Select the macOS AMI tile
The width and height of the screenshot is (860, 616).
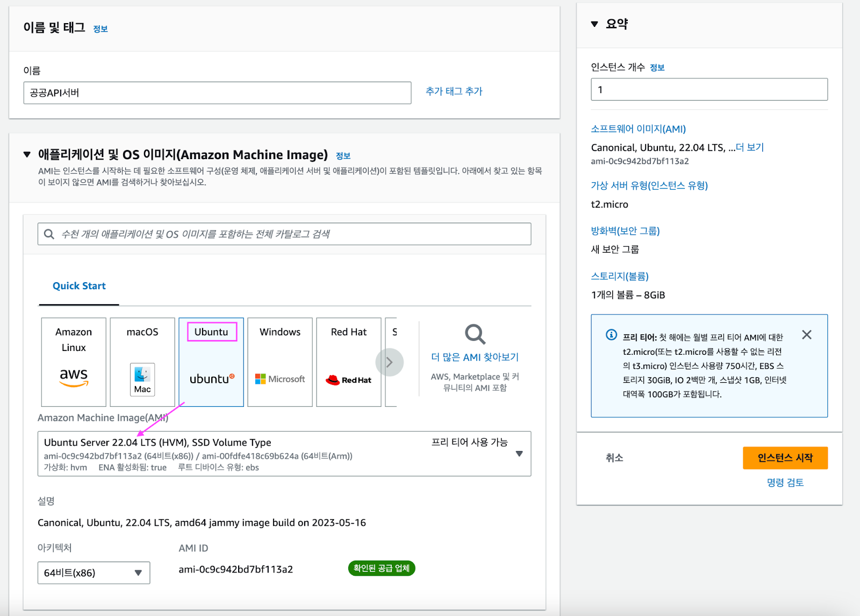pyautogui.click(x=142, y=362)
